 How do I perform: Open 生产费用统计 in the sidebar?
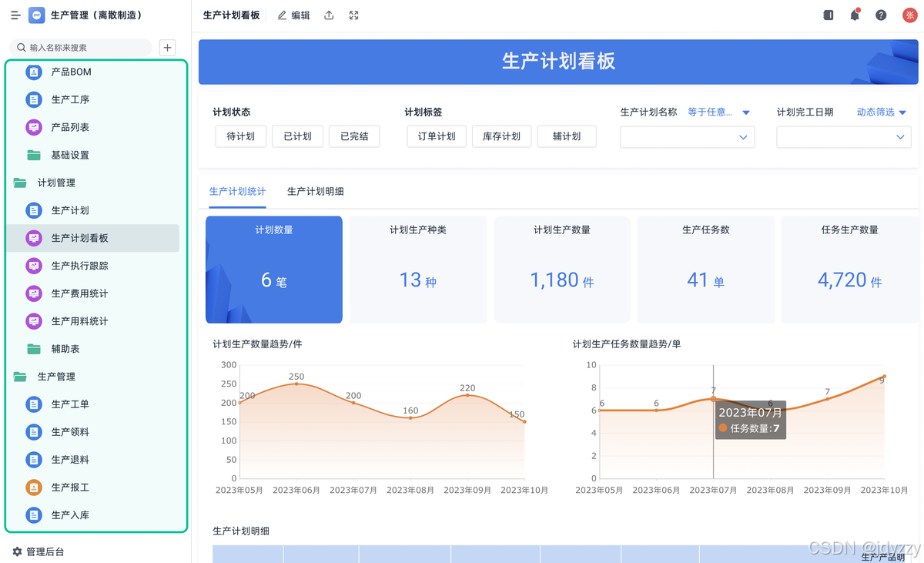tap(92, 293)
